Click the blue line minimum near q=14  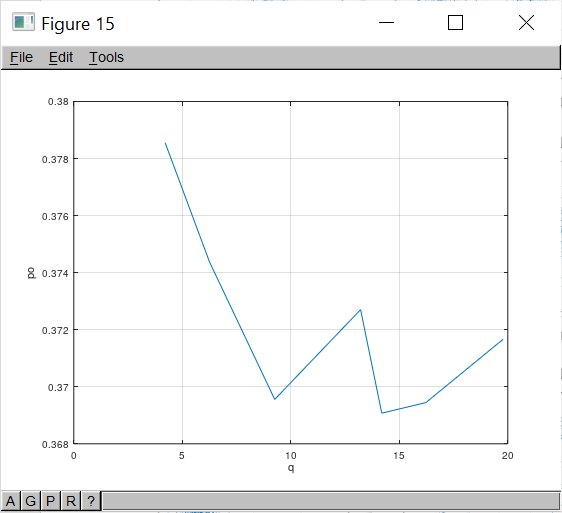click(382, 413)
